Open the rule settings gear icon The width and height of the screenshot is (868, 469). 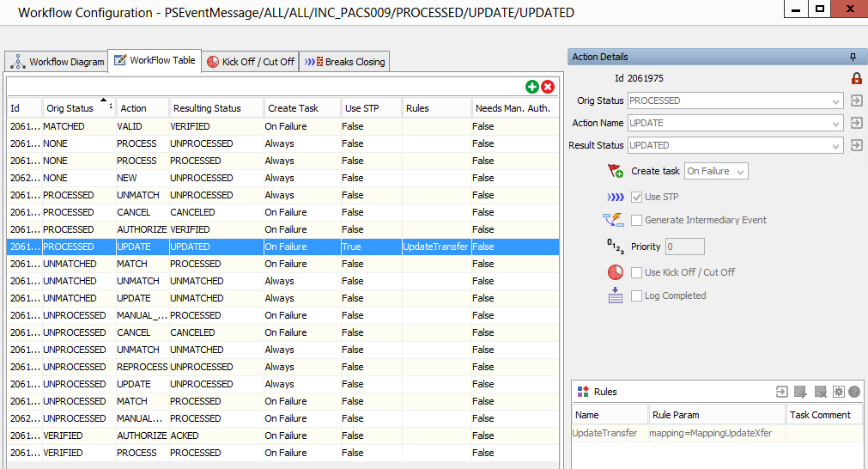[839, 392]
